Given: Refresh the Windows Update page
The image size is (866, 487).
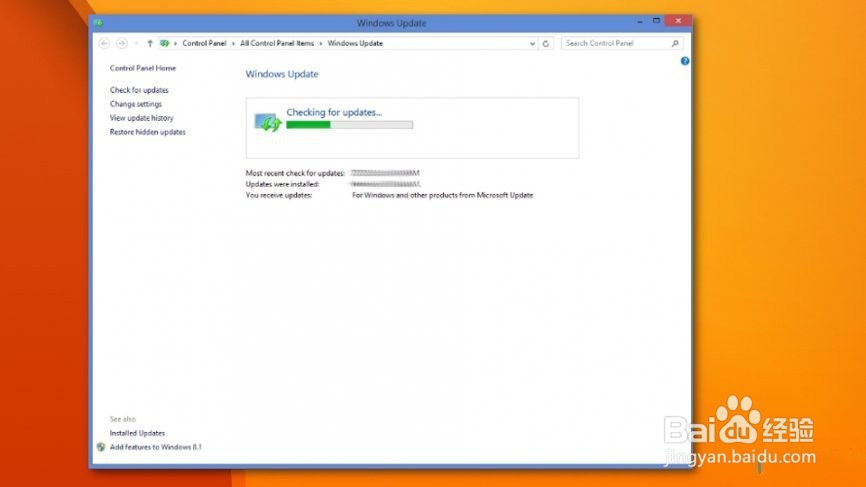Looking at the screenshot, I should (546, 44).
